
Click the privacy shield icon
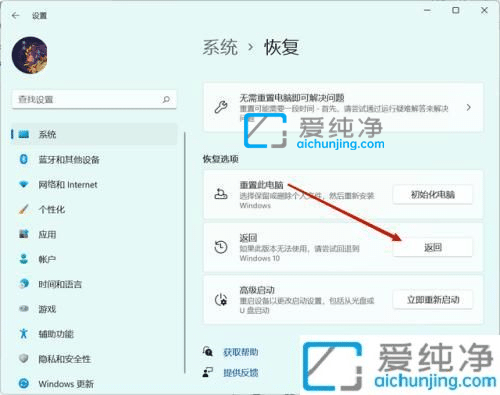pyautogui.click(x=24, y=358)
